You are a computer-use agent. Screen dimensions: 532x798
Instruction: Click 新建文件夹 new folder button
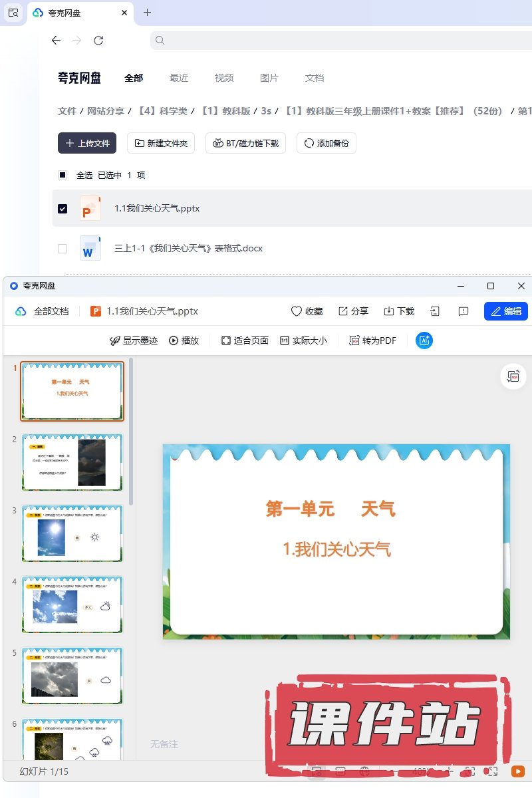[161, 143]
